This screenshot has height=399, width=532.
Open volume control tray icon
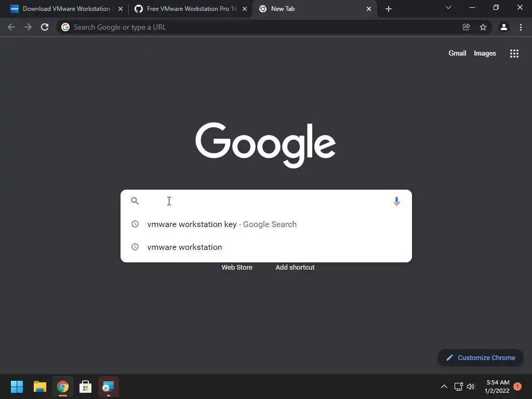pos(471,387)
